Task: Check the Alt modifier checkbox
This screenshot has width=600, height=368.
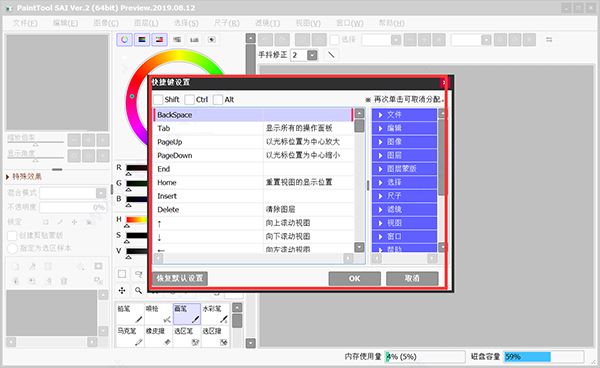Action: tap(218, 99)
